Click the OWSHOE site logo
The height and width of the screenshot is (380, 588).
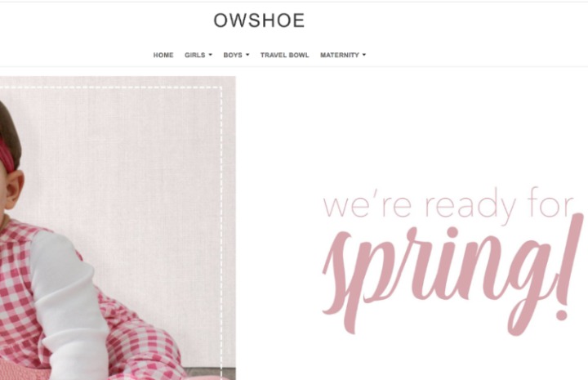pyautogui.click(x=259, y=20)
